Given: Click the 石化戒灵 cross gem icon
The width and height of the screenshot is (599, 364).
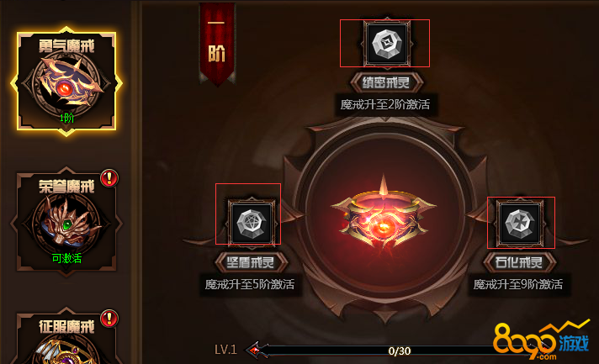Looking at the screenshot, I should [520, 223].
